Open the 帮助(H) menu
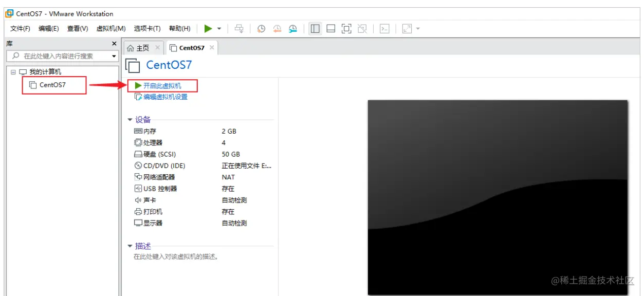Screen dimensions: 644x296 click(x=179, y=29)
